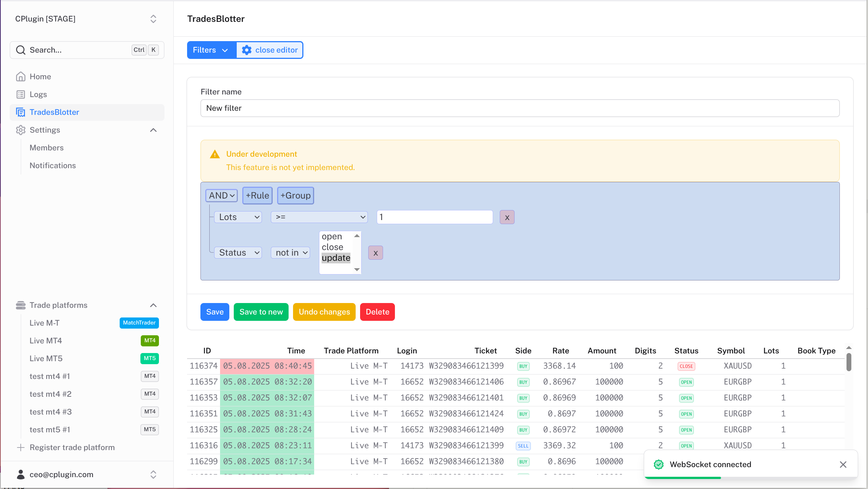Click the SELL badge in row 116316
Viewport: 868px width, 489px height.
pyautogui.click(x=523, y=446)
